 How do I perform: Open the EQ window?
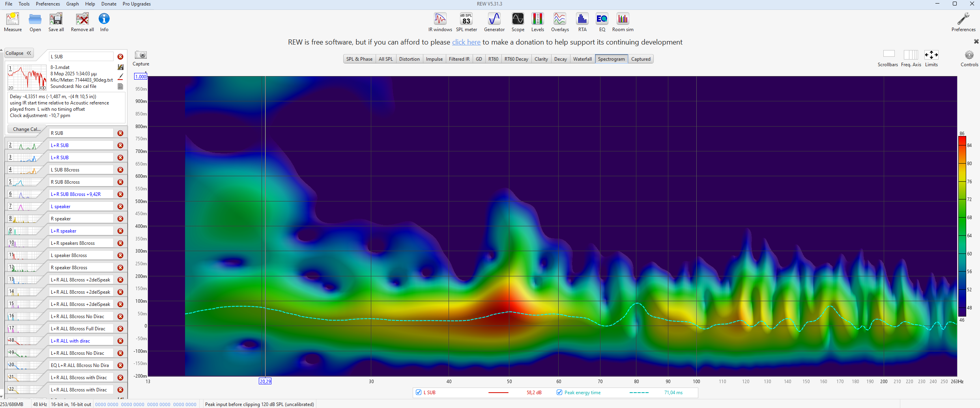[x=602, y=22]
